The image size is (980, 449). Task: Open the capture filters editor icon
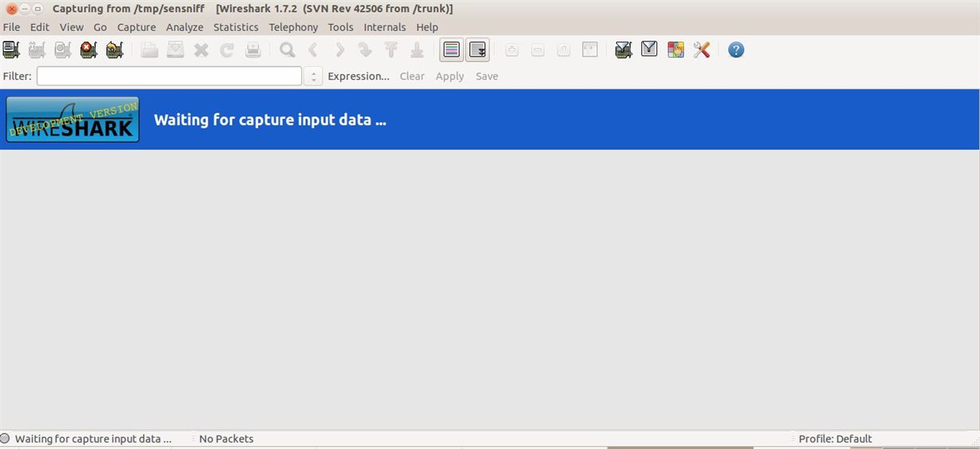(x=624, y=50)
